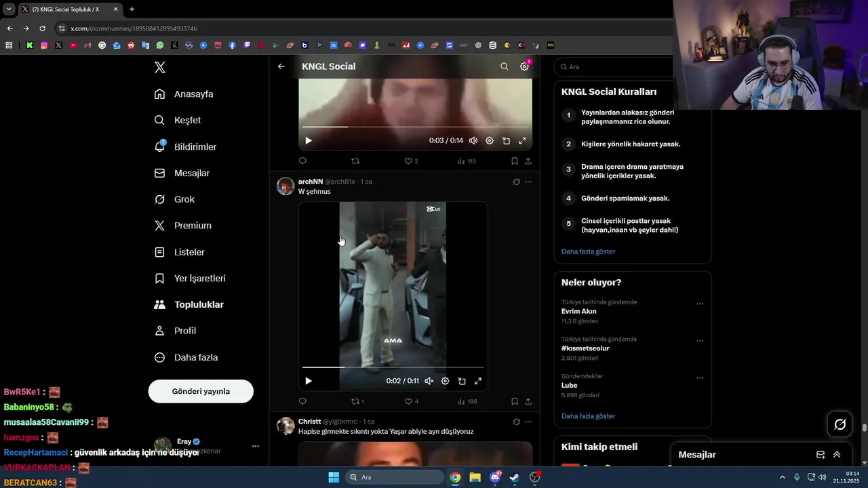Image resolution: width=868 pixels, height=488 pixels.
Task: Open Bildirimler notifications
Action: (185, 146)
